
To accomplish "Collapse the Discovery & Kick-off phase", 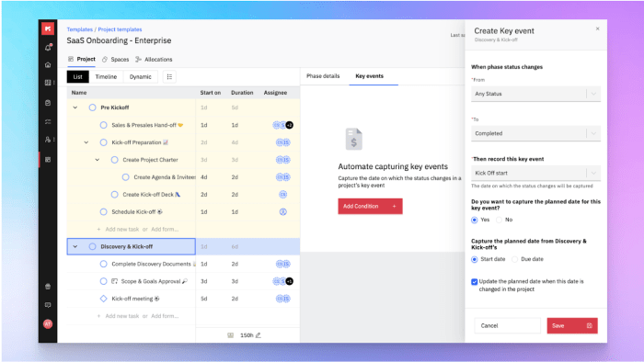I will pyautogui.click(x=75, y=246).
